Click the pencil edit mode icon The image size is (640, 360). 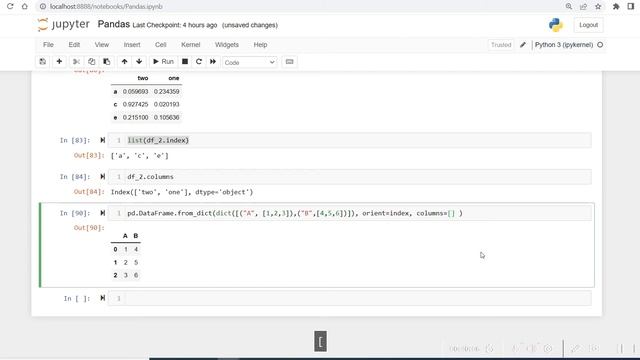click(523, 45)
